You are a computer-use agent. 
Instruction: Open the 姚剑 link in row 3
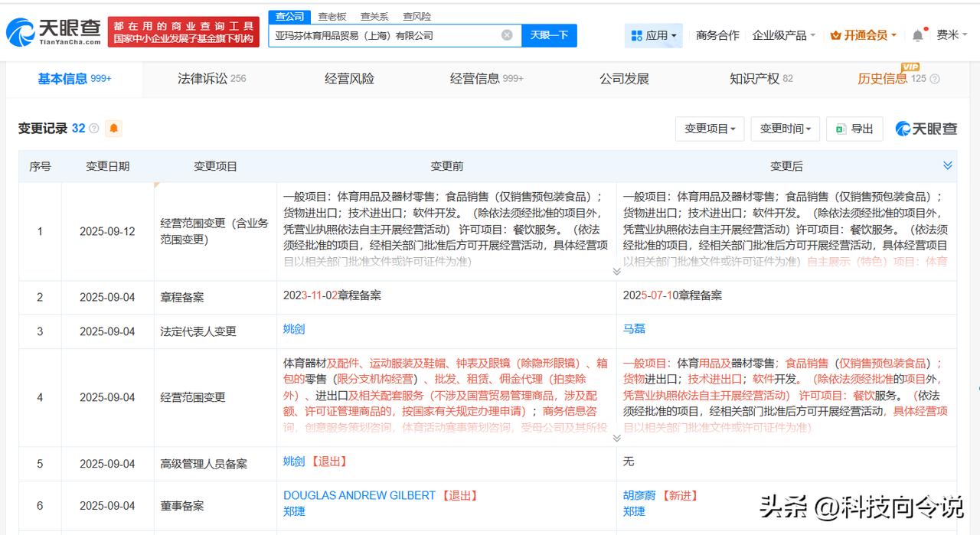point(294,329)
